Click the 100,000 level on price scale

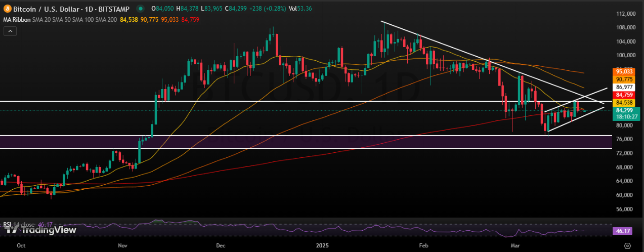[x=626, y=55]
